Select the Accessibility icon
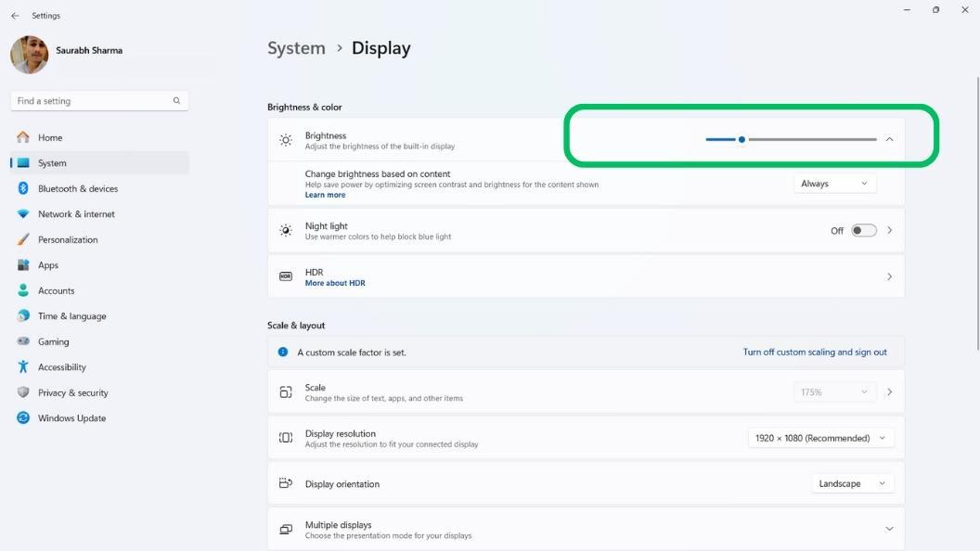The image size is (980, 551). 22,366
